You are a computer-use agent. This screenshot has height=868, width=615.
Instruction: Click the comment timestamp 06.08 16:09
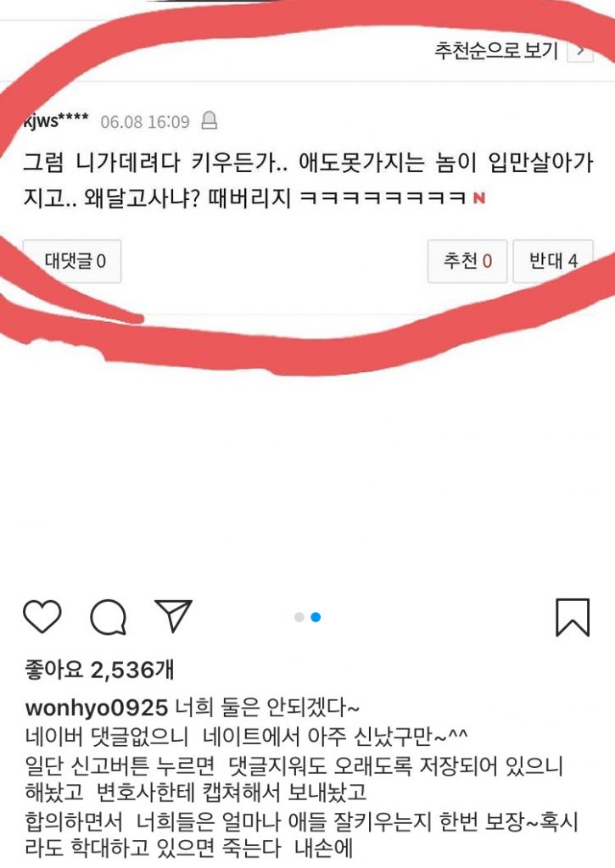(145, 121)
